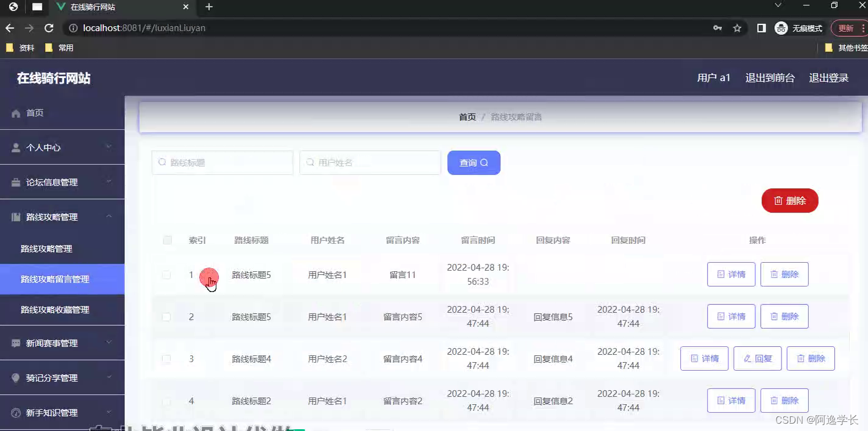868x431 pixels.
Task: Click the blue 查询 search button
Action: pos(474,163)
